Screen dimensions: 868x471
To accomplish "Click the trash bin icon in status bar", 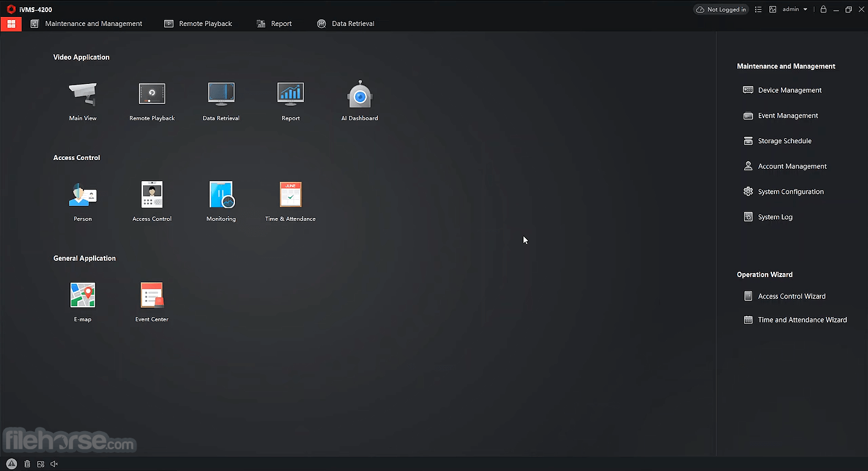I will click(x=27, y=464).
